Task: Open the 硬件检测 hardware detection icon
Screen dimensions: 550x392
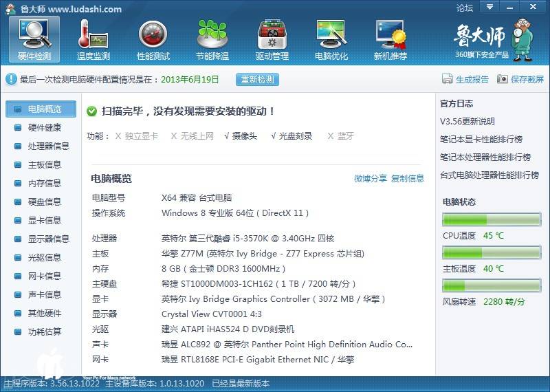Action: (x=34, y=34)
